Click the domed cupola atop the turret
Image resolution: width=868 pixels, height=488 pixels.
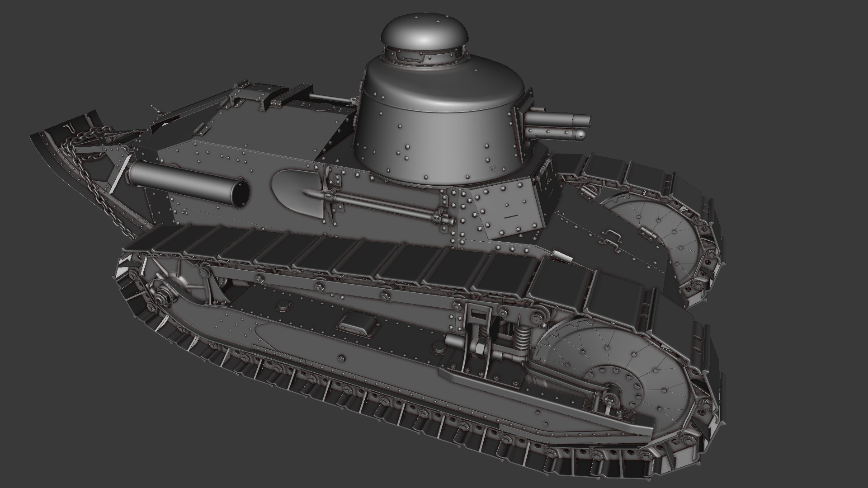tap(424, 32)
